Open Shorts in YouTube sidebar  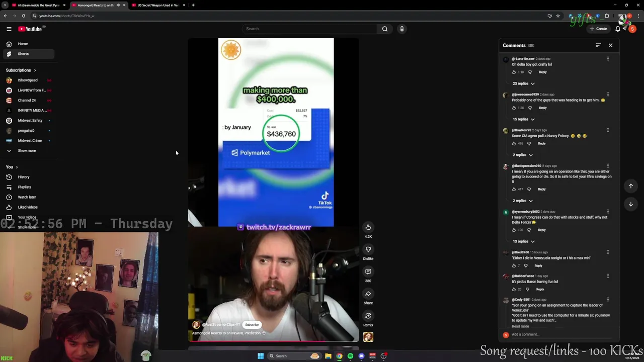point(29,54)
